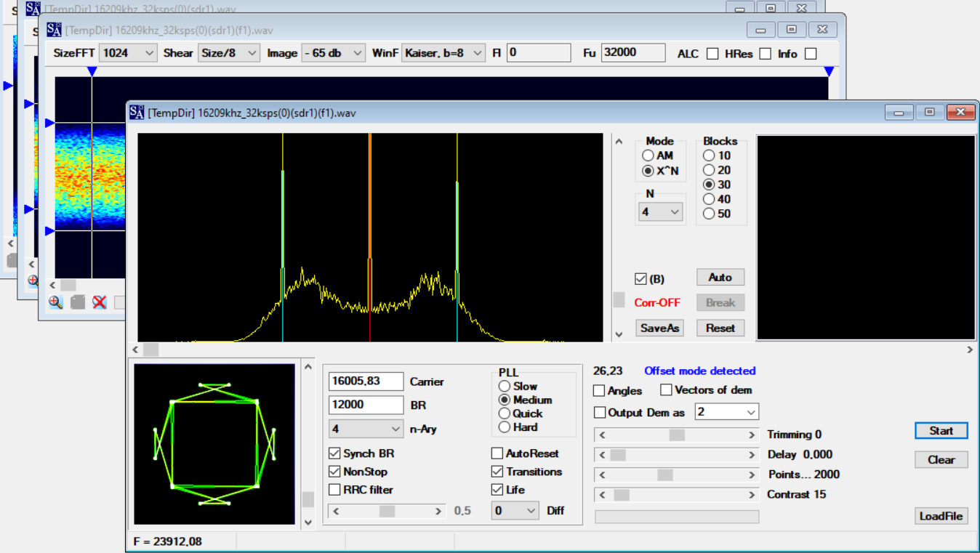Expand the WinF Kaiser window dropdown
The image size is (980, 553).
443,53
